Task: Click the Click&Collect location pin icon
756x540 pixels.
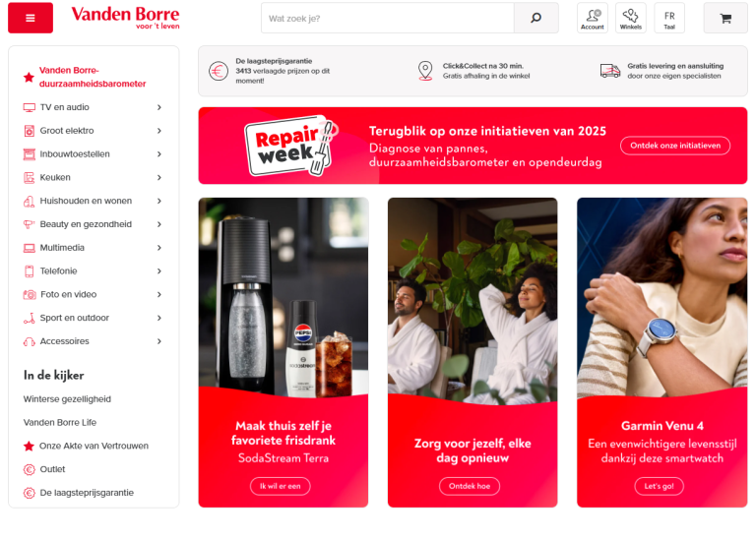Action: pos(425,71)
